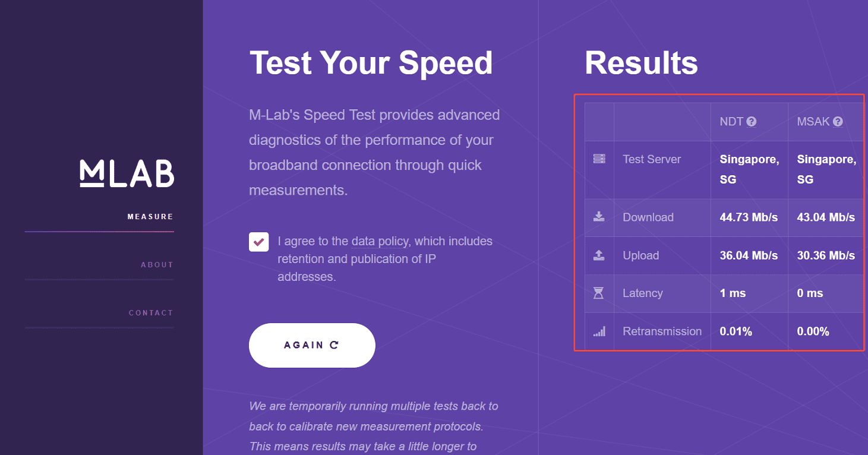Viewport: 868px width, 455px height.
Task: Click the MSAK column header
Action: 814,121
